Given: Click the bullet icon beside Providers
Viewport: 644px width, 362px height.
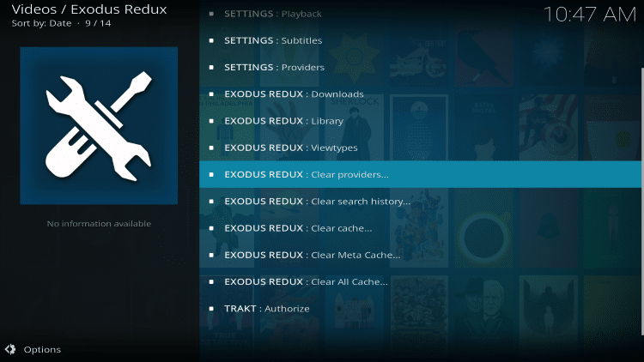Looking at the screenshot, I should click(x=211, y=67).
